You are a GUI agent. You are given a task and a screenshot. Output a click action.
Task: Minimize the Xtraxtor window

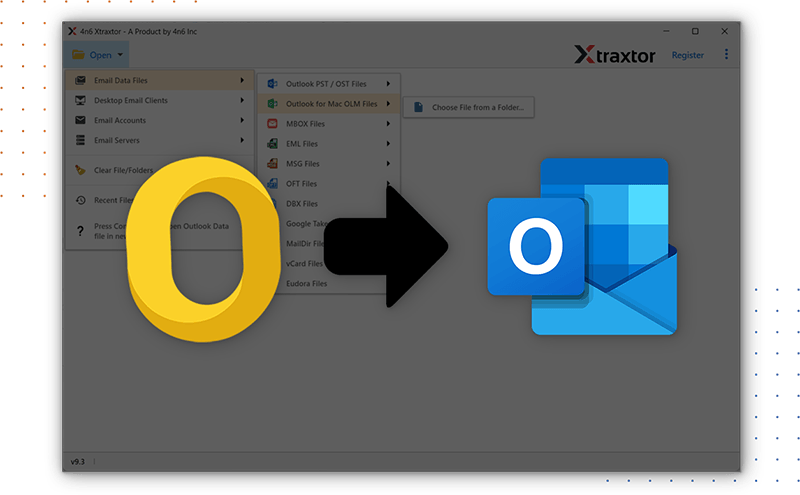666,31
